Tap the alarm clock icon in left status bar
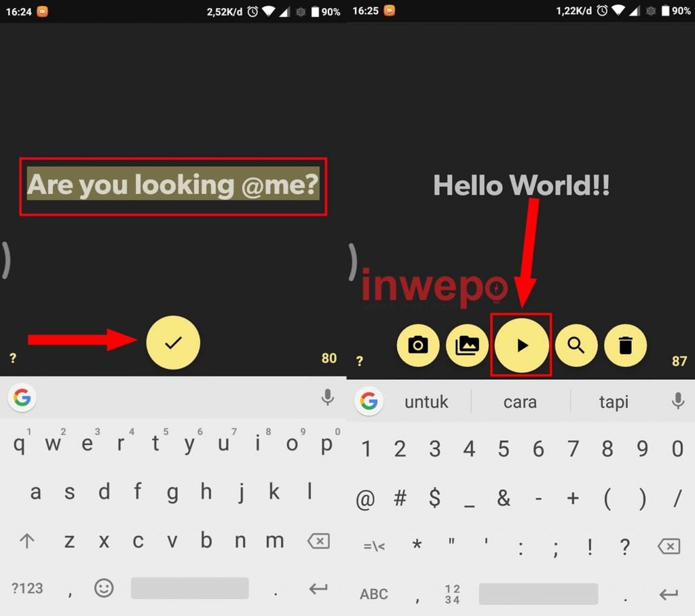 point(252,12)
